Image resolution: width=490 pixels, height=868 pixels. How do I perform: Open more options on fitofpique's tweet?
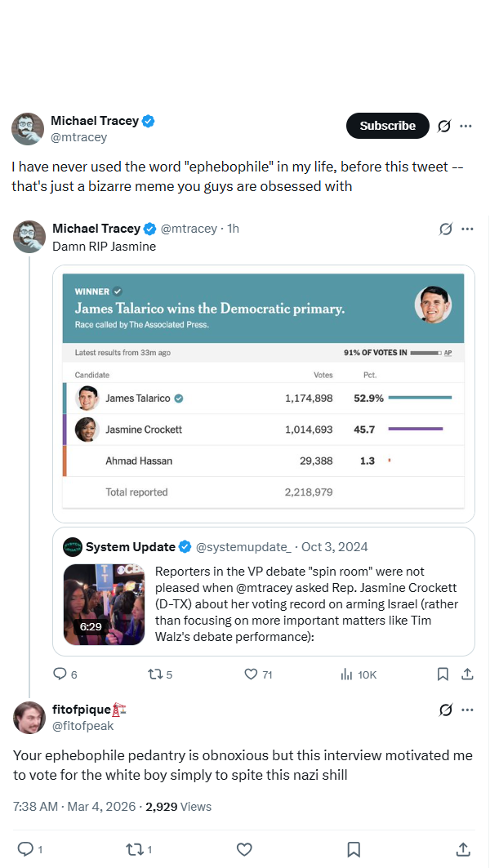click(467, 710)
